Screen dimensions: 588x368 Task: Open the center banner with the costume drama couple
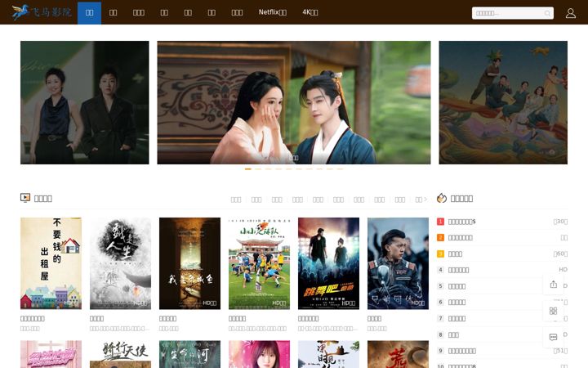pyautogui.click(x=294, y=102)
